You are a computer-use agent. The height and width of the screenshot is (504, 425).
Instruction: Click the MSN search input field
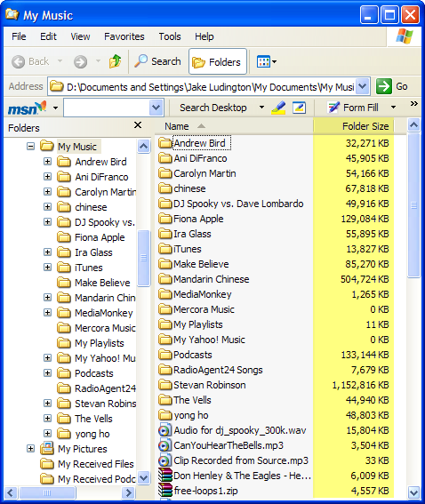(x=107, y=108)
